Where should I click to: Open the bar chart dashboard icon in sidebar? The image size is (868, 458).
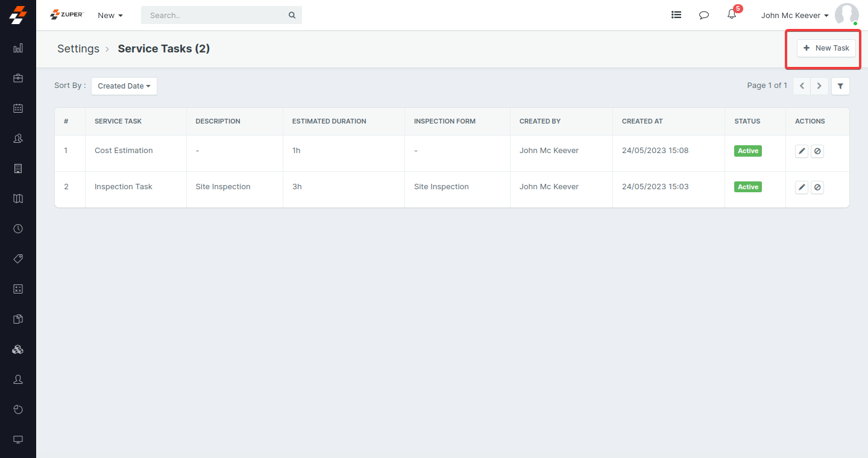coord(18,48)
